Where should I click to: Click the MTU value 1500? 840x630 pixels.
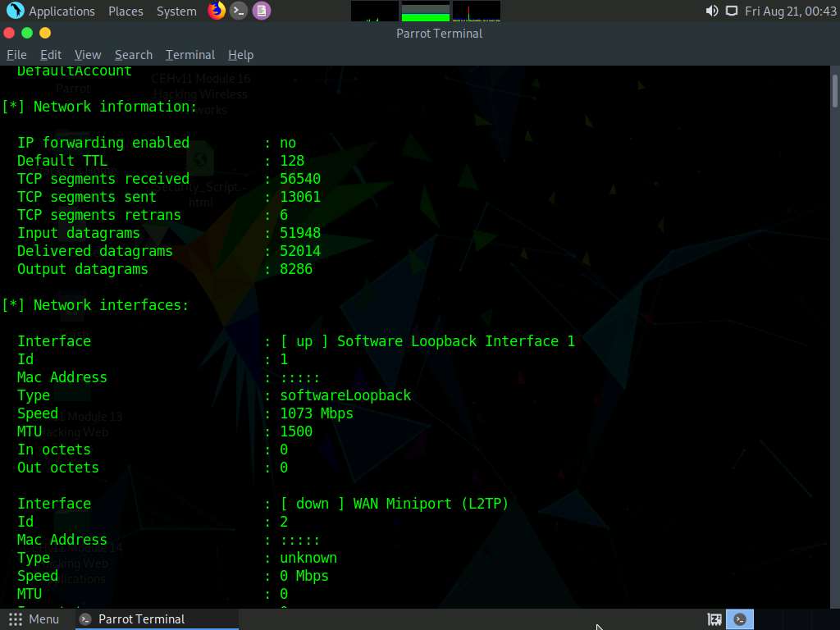[295, 431]
